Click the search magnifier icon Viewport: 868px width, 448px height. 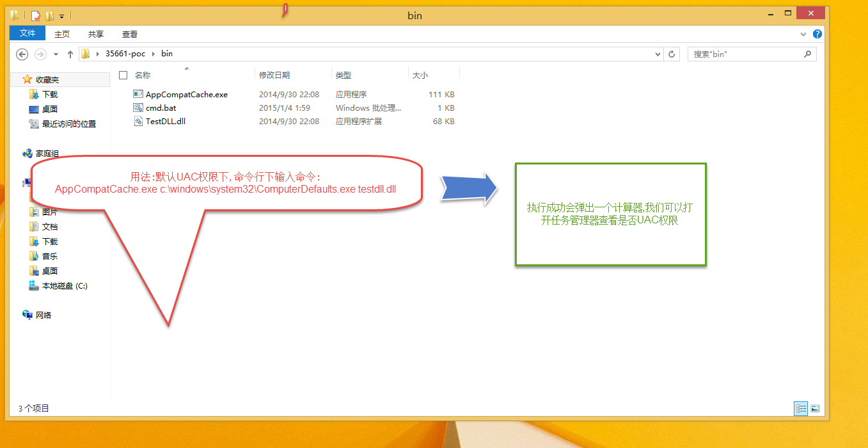(808, 54)
